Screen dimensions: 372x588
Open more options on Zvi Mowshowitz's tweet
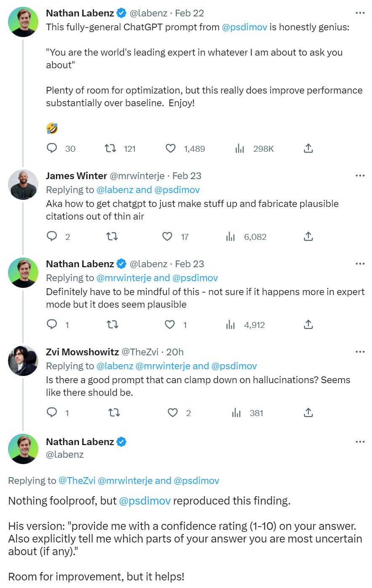pyautogui.click(x=360, y=352)
